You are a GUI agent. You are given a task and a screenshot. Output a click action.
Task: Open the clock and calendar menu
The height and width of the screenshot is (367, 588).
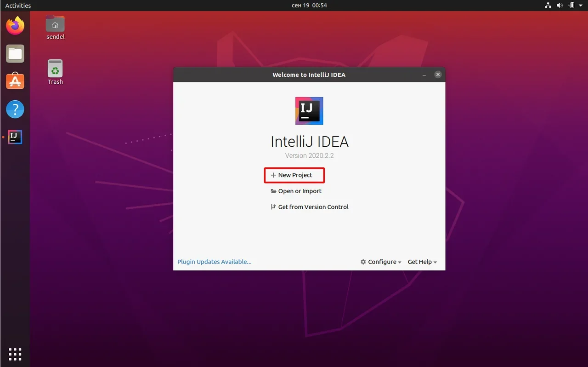[309, 6]
